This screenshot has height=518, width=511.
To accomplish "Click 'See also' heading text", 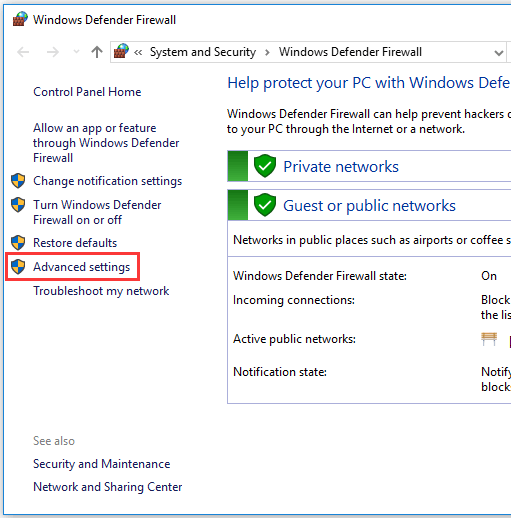I will pyautogui.click(x=54, y=441).
